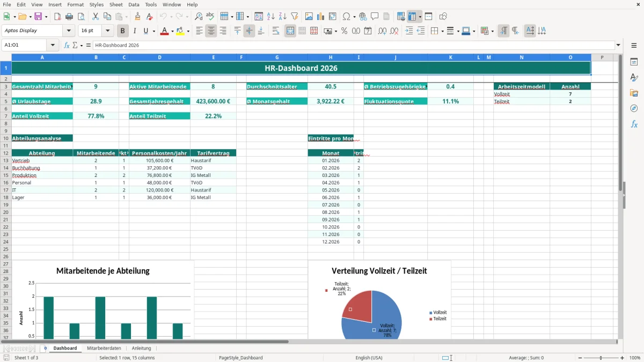The image size is (644, 362).
Task: Open the Styles deck in the sidebar
Action: click(x=634, y=77)
